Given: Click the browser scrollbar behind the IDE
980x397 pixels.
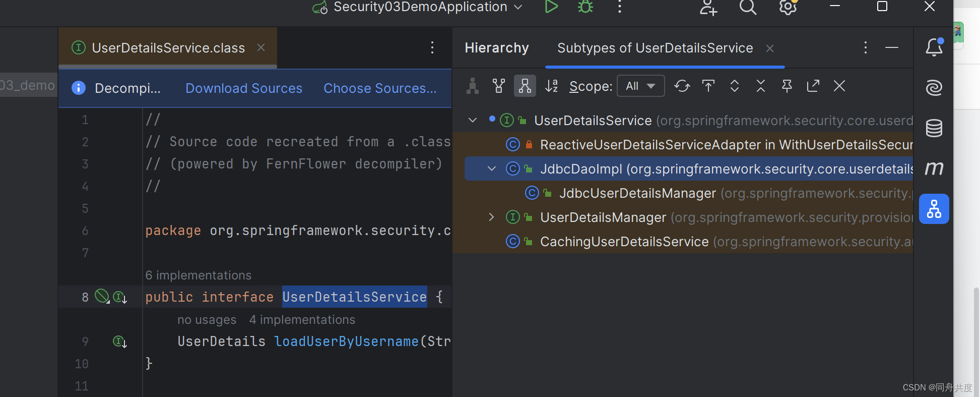Looking at the screenshot, I should [x=976, y=342].
